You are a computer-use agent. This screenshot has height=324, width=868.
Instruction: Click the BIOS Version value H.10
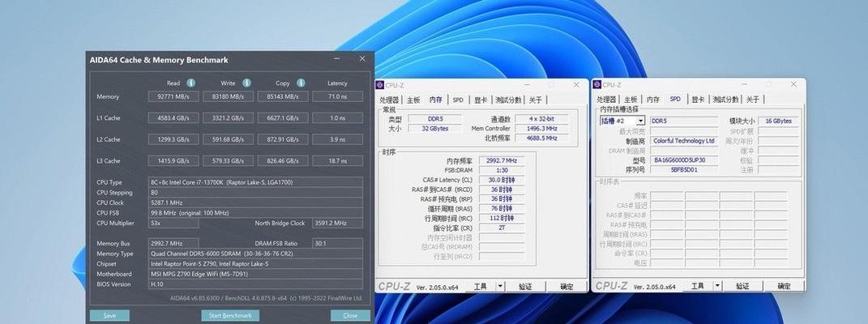[x=256, y=284]
